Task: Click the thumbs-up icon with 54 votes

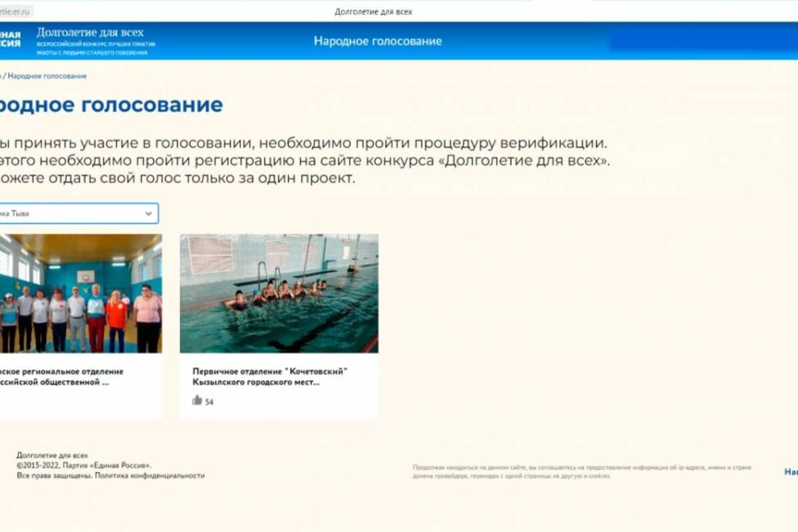Action: click(197, 400)
